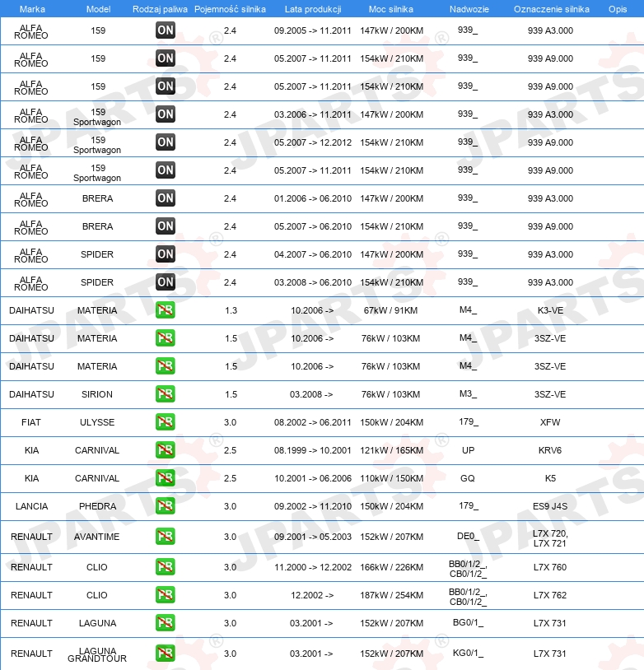644x670 pixels.
Task: Click the PB icon for LAGUNA GRANDTOUR row
Action: tap(166, 654)
